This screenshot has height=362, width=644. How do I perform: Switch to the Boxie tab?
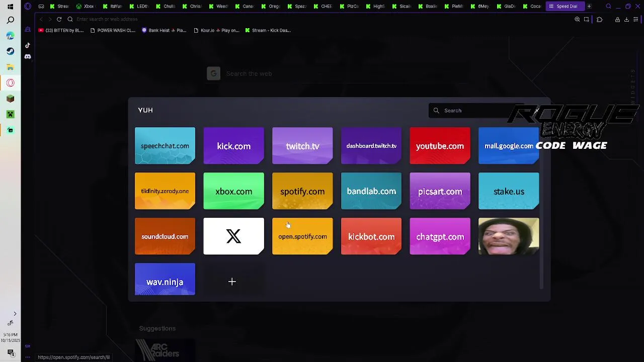(x=428, y=6)
